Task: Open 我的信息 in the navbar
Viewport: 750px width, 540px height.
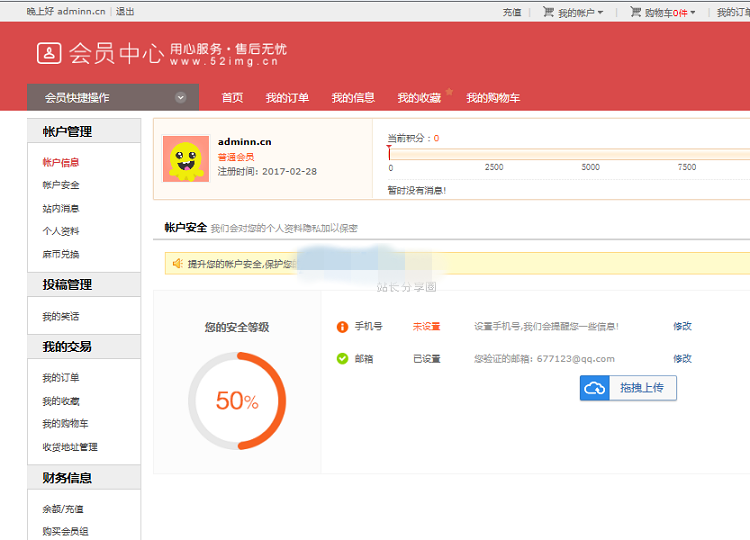Action: (353, 98)
